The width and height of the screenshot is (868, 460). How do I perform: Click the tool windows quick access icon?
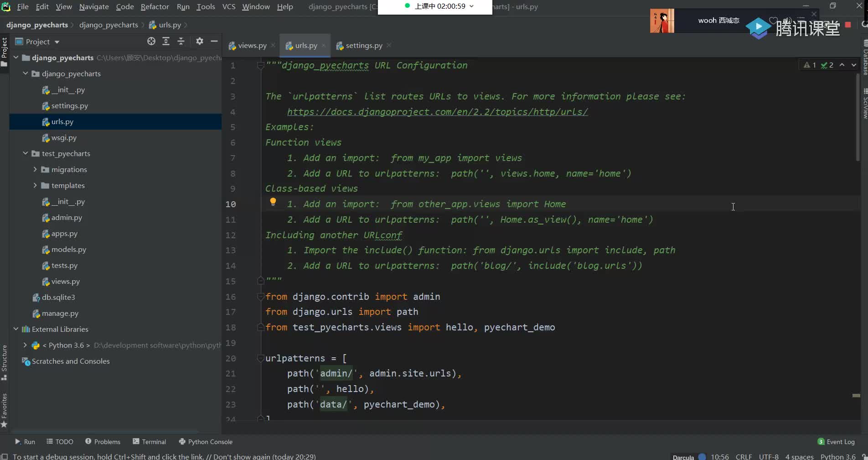point(5,456)
